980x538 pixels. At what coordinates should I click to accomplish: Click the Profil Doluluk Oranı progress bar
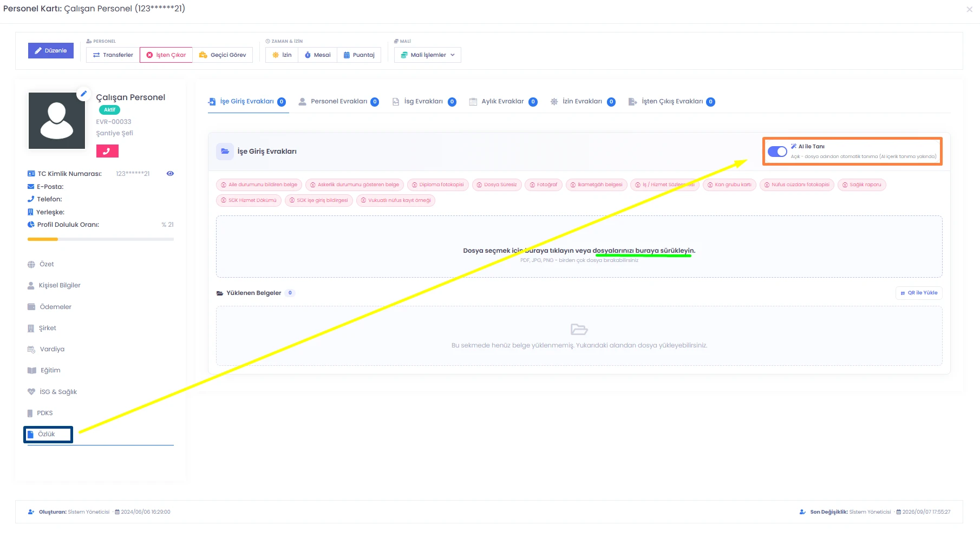(x=101, y=239)
